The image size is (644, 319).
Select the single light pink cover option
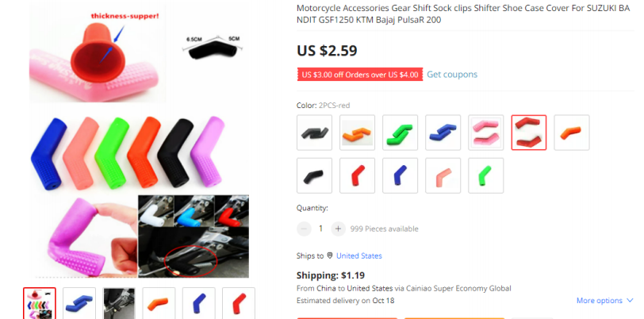tap(443, 175)
